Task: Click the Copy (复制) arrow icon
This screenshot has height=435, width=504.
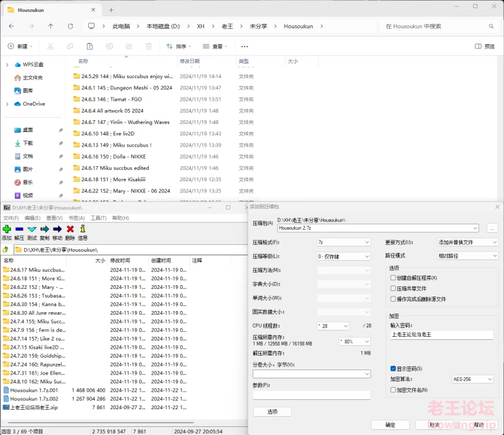Action: [x=45, y=229]
